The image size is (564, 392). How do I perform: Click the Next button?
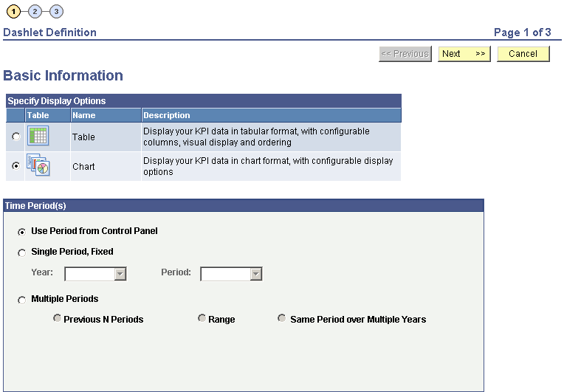point(464,54)
